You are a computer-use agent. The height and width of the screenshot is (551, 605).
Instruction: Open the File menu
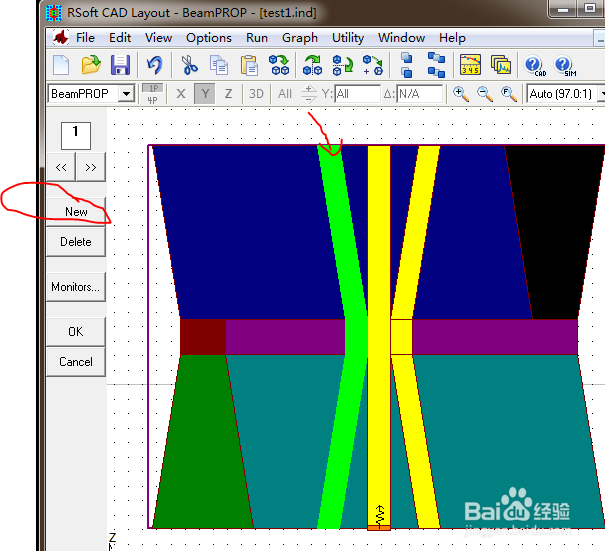point(85,38)
